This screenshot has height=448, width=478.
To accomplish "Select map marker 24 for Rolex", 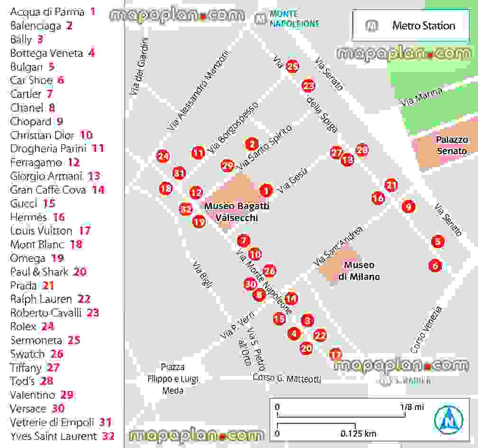I will (x=163, y=156).
